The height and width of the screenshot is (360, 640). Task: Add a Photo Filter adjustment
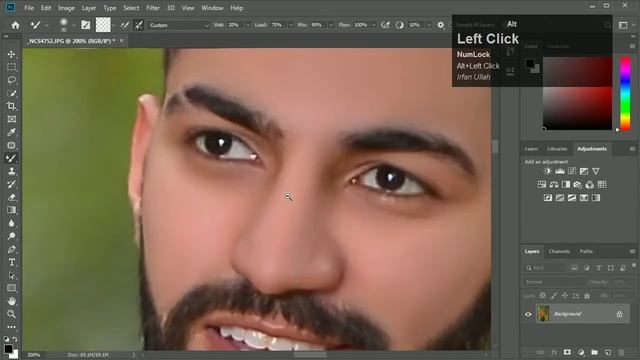pos(578,184)
